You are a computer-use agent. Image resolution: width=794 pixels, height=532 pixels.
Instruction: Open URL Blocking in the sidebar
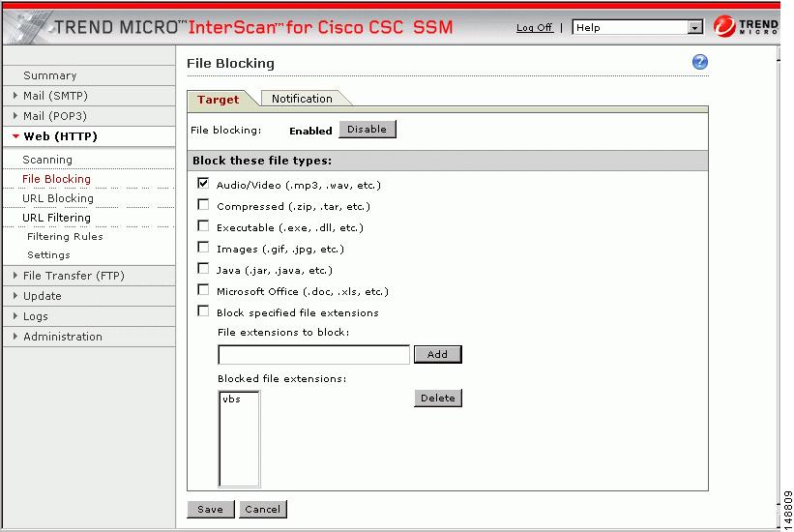pyautogui.click(x=58, y=198)
